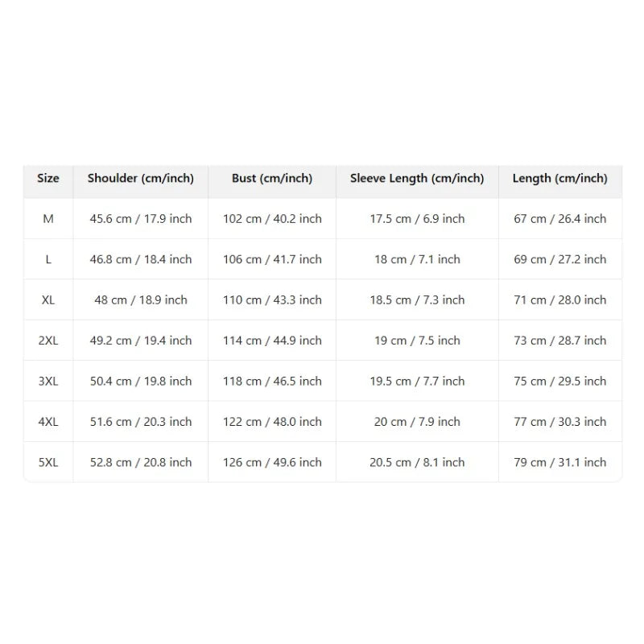Select the XL size cell
The height and width of the screenshot is (644, 644).
pos(48,300)
